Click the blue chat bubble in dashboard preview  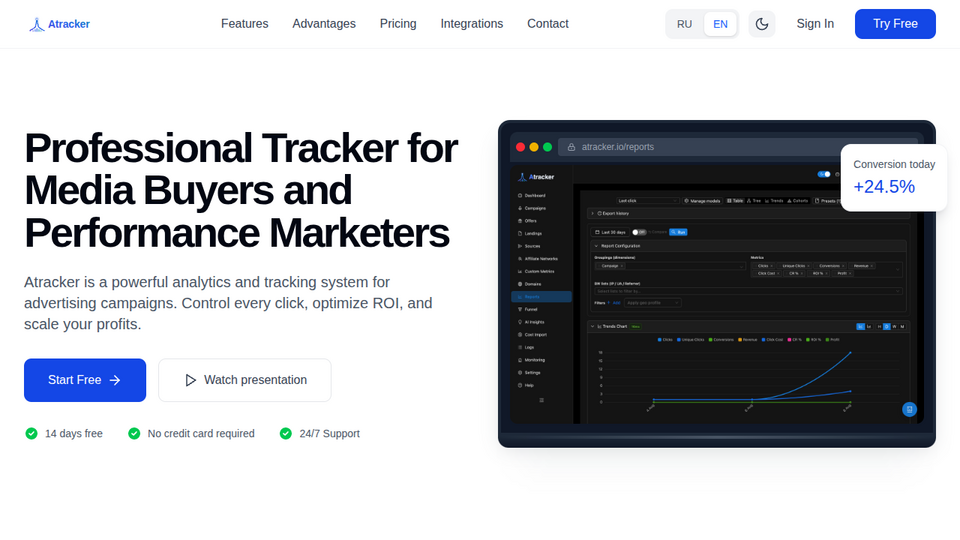point(909,409)
